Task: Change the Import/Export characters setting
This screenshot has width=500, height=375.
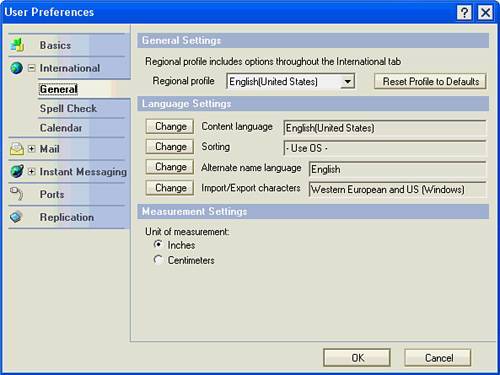Action: pyautogui.click(x=170, y=188)
